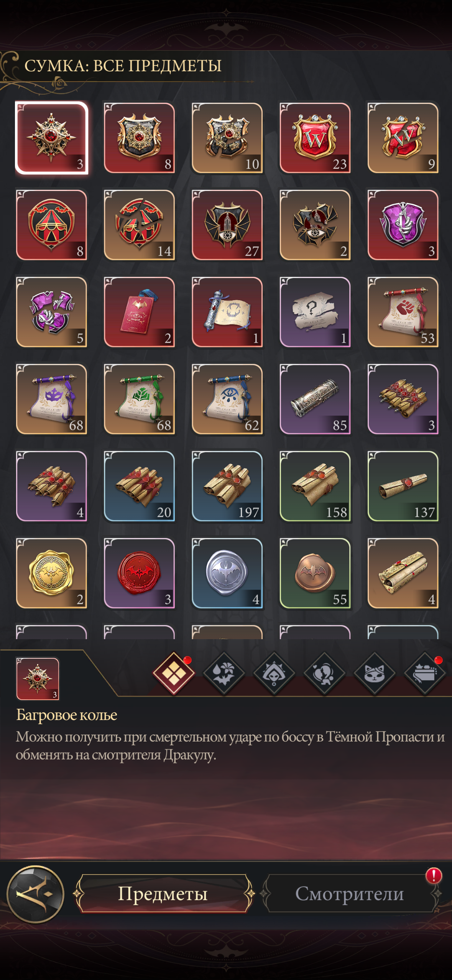
Task: Open the heart and figure filter tab
Action: tap(324, 674)
